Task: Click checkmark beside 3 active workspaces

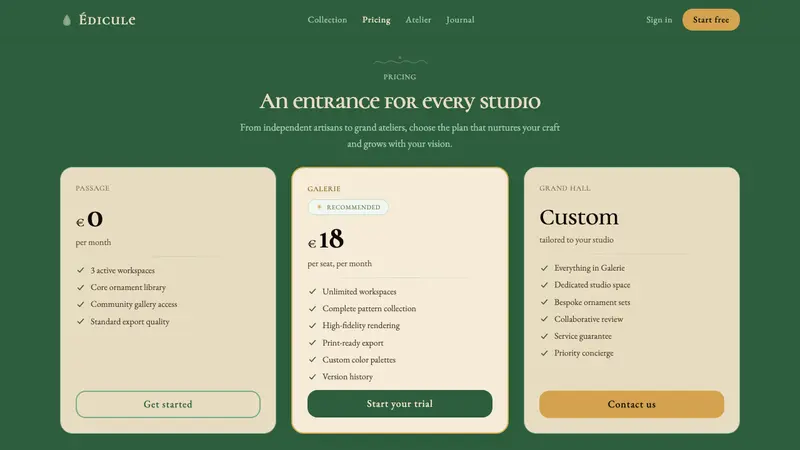Action: (81, 270)
